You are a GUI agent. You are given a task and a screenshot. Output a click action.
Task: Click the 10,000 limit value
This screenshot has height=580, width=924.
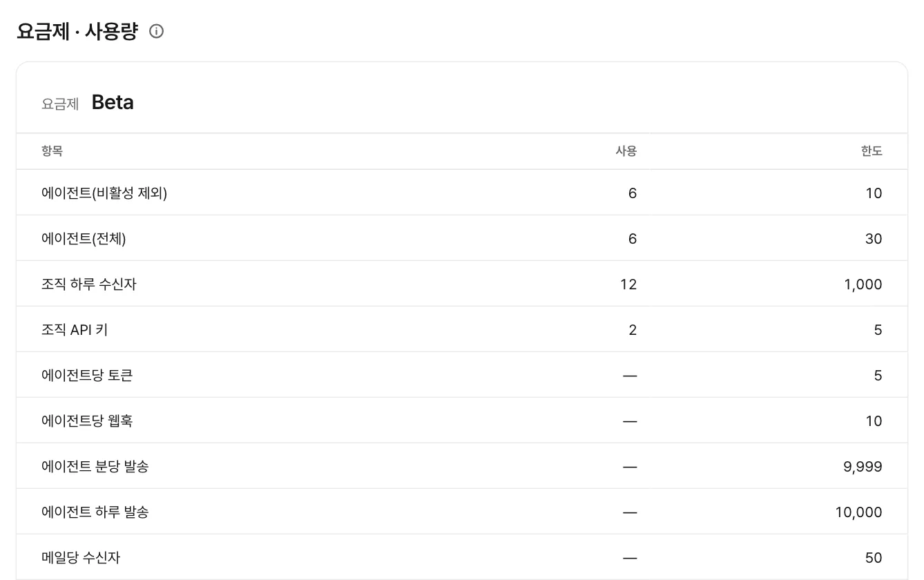coord(858,512)
